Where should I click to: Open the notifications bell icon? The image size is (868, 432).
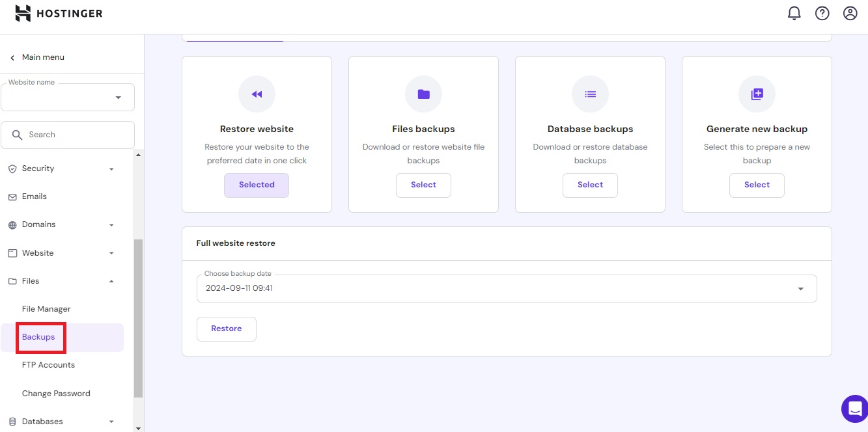tap(794, 14)
